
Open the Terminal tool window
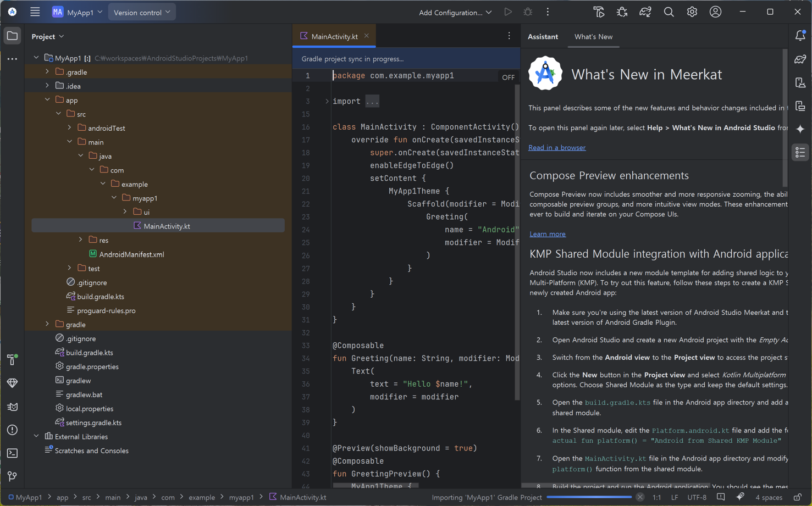point(12,453)
